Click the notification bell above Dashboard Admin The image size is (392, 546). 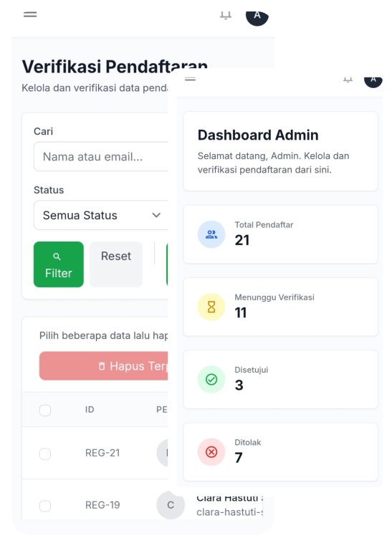pos(348,80)
